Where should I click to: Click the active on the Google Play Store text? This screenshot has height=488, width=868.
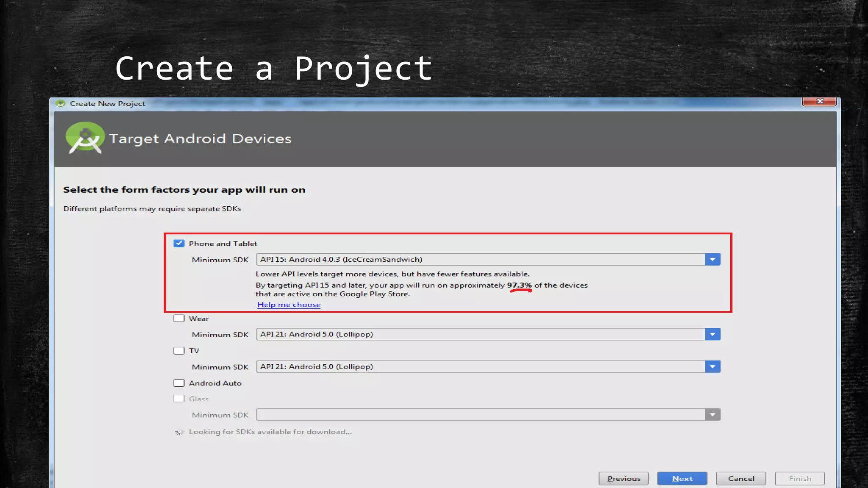(x=348, y=294)
